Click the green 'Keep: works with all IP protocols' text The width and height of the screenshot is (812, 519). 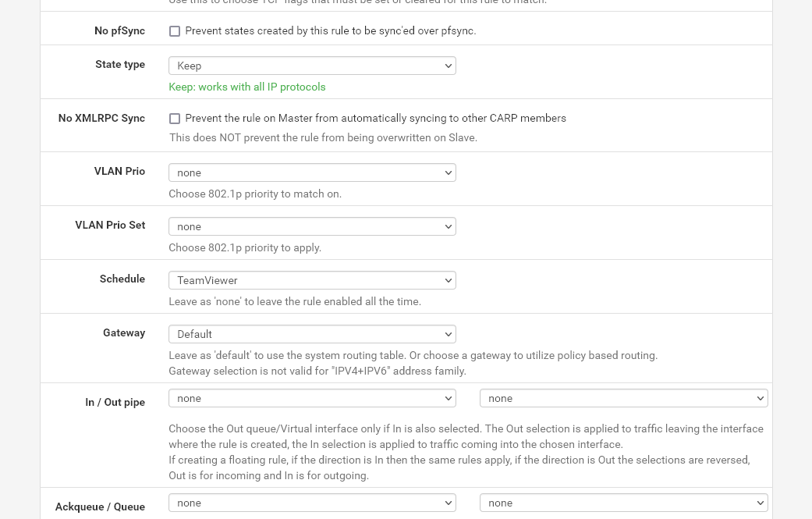(x=247, y=87)
